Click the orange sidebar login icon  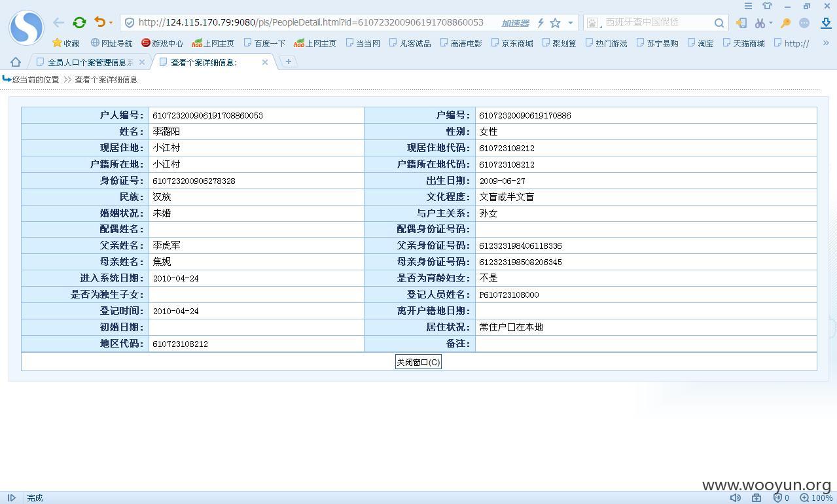[x=741, y=23]
